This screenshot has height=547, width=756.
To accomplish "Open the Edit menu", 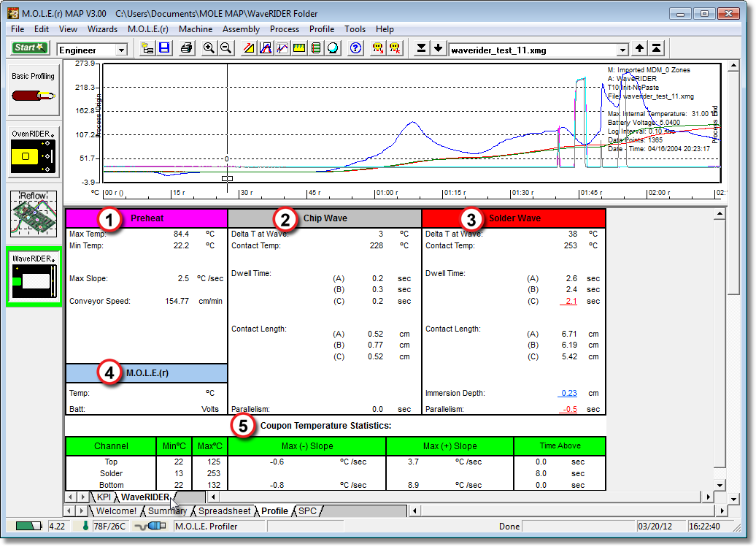I will [42, 29].
